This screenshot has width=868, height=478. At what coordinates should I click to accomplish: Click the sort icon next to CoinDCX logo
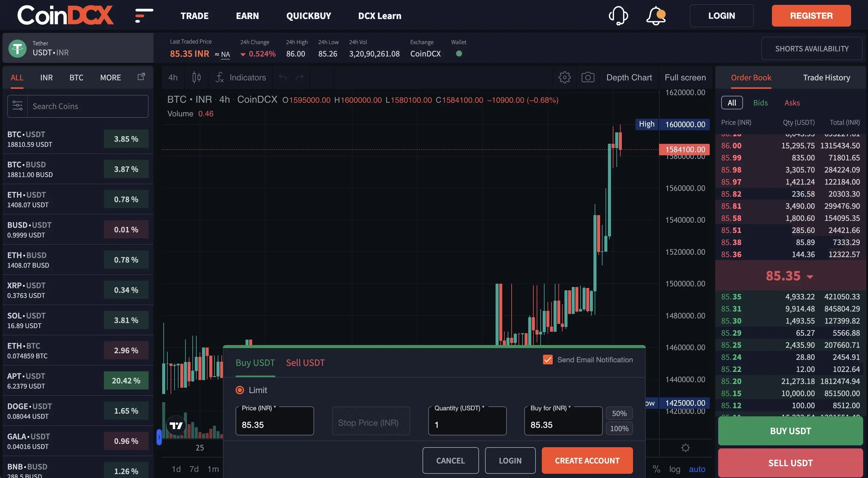click(x=143, y=15)
